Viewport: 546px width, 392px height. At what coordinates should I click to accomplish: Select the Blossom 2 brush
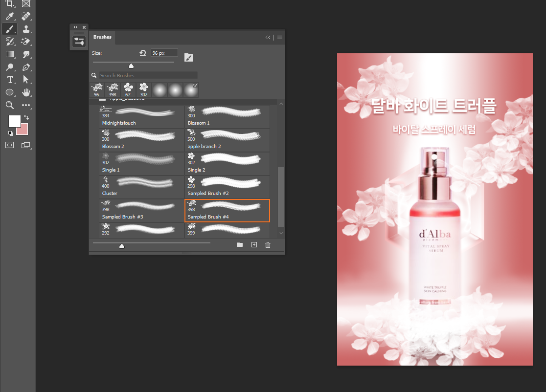click(141, 140)
